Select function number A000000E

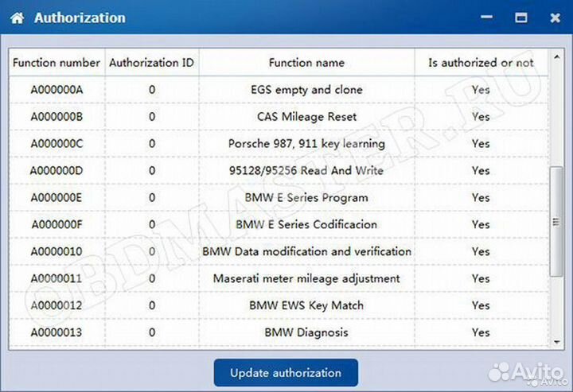point(57,198)
